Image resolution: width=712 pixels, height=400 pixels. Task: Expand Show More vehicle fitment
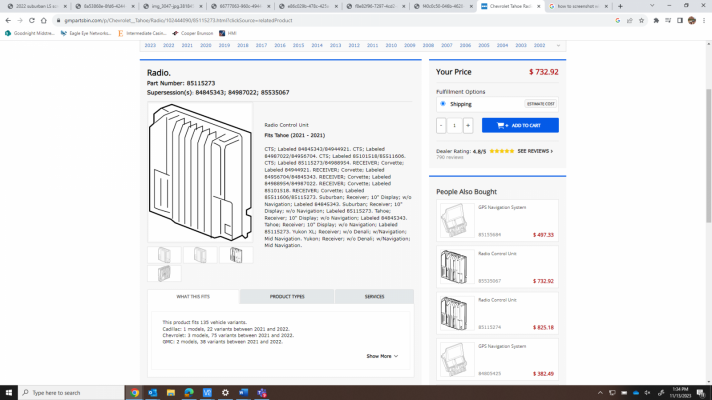point(382,356)
